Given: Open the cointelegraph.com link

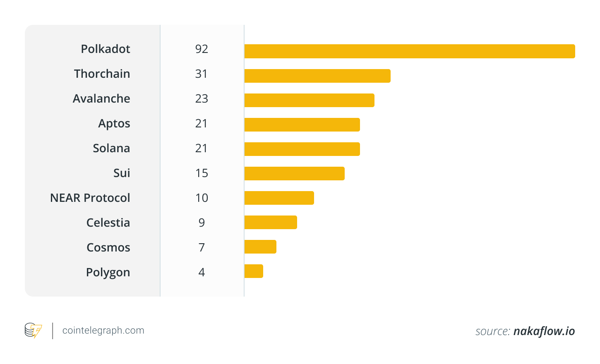Looking at the screenshot, I should click(103, 330).
